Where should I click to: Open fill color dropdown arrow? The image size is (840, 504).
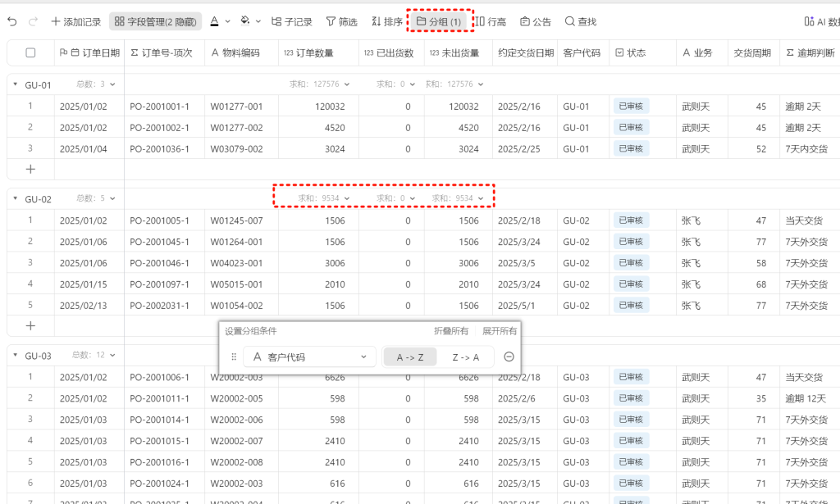[x=258, y=21]
